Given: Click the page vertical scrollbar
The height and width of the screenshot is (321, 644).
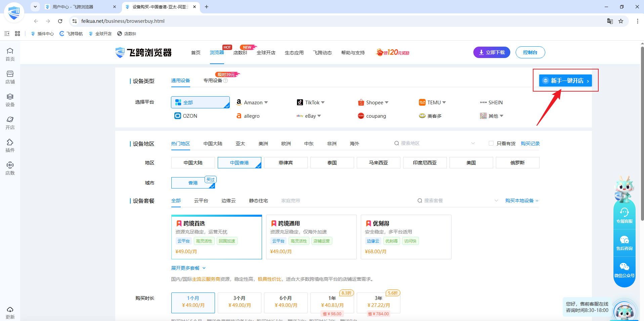Looking at the screenshot, I should (642, 133).
